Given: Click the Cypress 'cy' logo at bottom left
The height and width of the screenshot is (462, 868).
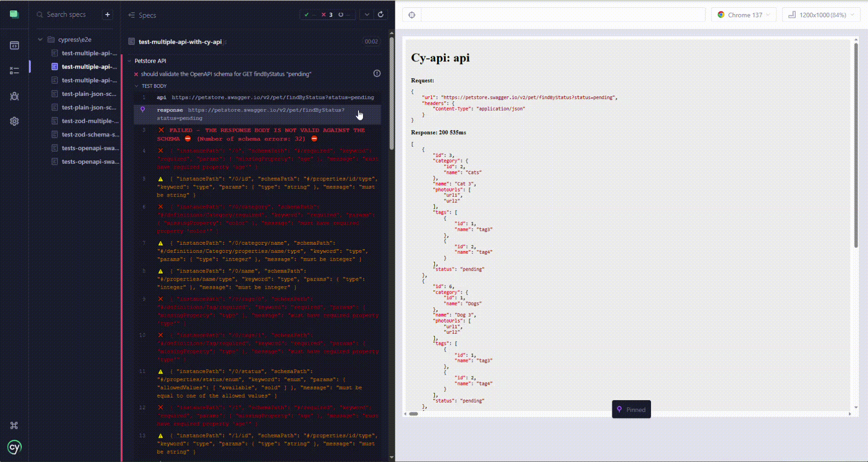Looking at the screenshot, I should [15, 447].
